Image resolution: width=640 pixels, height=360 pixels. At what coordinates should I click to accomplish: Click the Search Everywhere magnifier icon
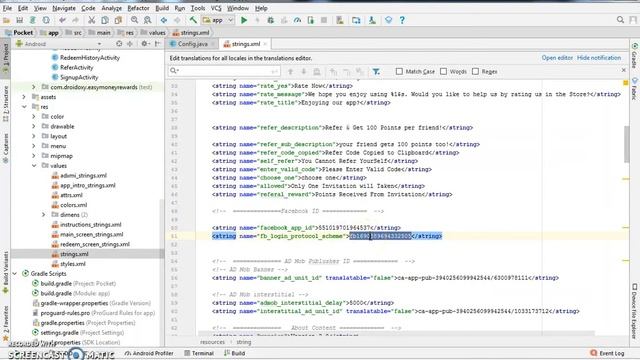coord(620,20)
